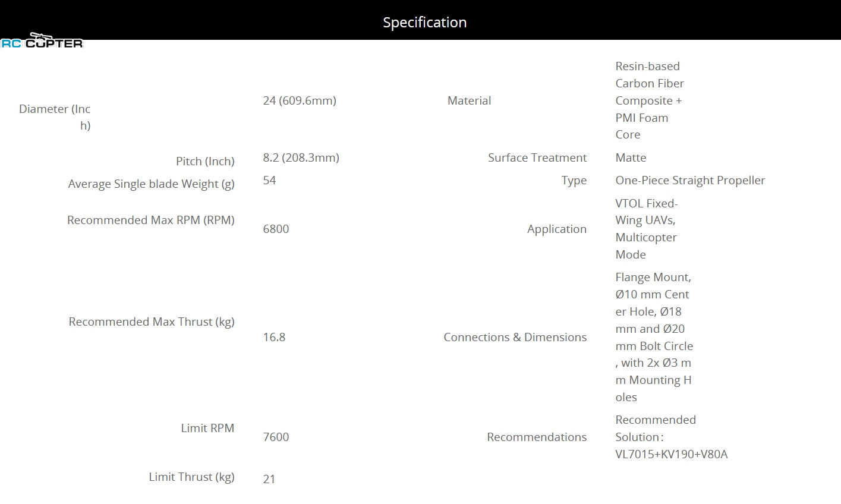The image size is (841, 504).
Task: Select the 6800 RPM value
Action: click(x=276, y=229)
